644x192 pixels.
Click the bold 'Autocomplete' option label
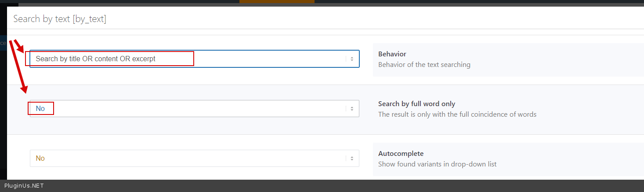(x=401, y=154)
